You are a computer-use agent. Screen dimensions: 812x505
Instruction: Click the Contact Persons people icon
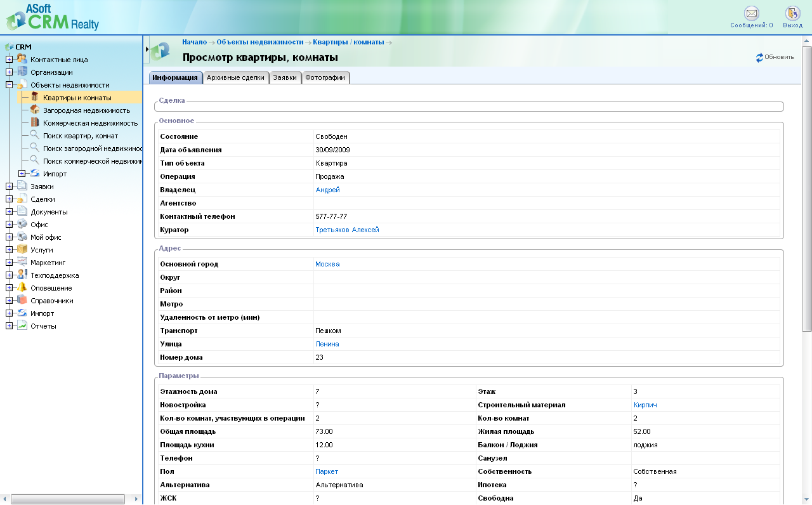pos(22,59)
